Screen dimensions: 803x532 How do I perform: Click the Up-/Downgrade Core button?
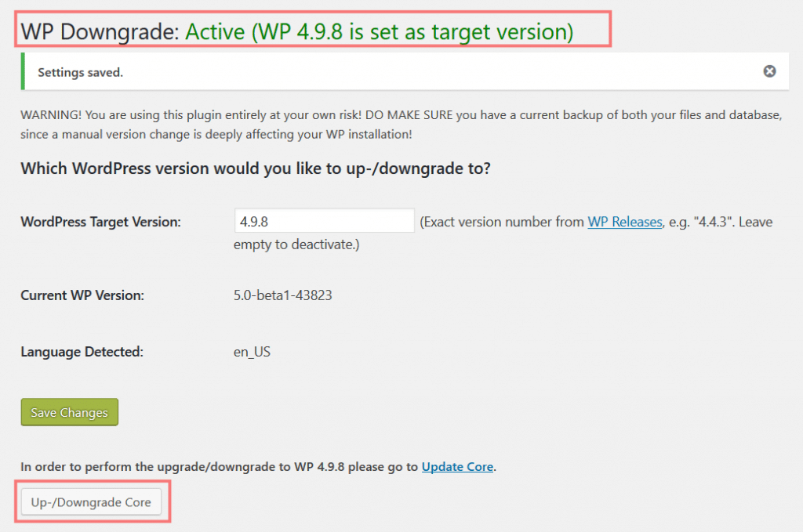point(91,502)
